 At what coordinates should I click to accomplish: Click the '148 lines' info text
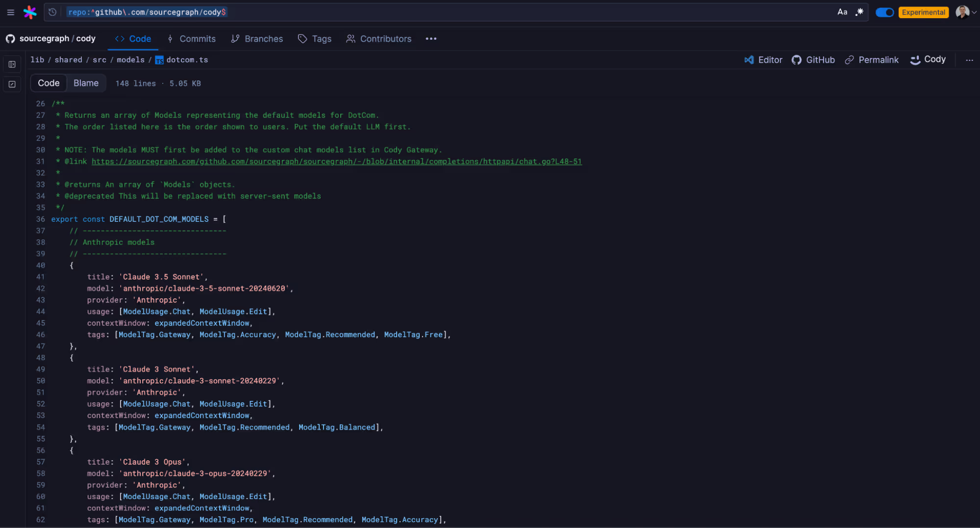[x=135, y=83]
